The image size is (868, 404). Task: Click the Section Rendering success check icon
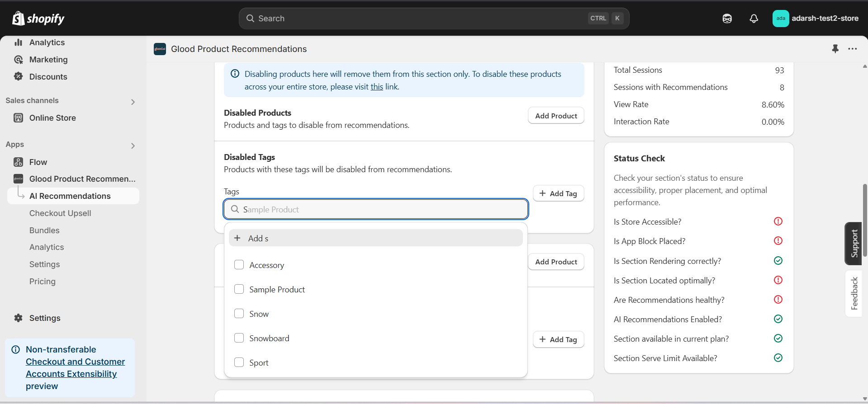(778, 261)
